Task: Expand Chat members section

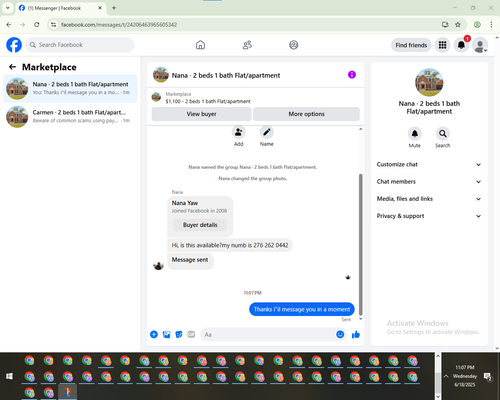Action: pyautogui.click(x=429, y=182)
